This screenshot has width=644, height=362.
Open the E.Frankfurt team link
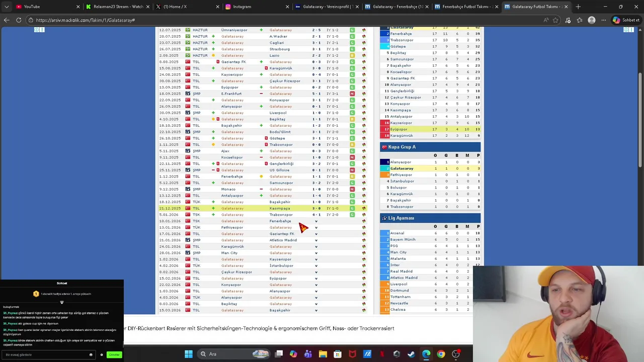click(231, 94)
